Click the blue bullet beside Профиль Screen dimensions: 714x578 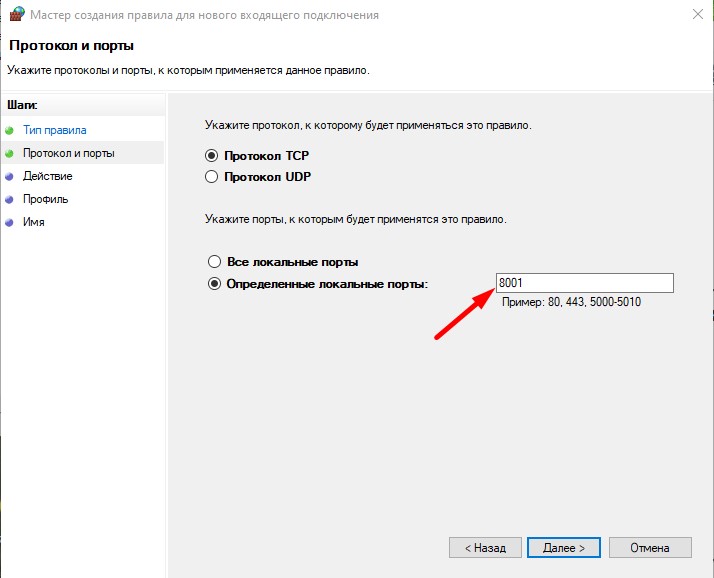click(x=10, y=200)
